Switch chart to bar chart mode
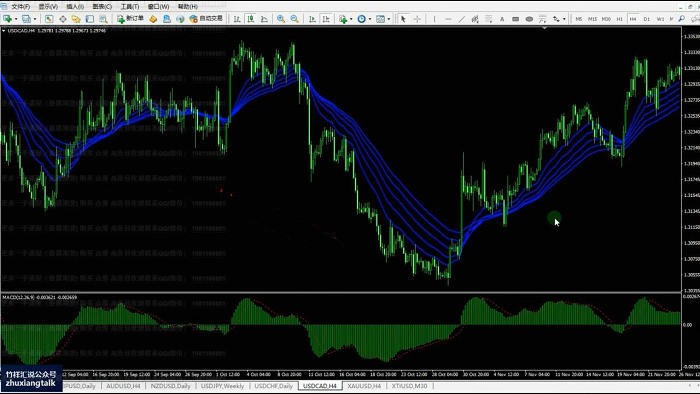 coord(237,19)
